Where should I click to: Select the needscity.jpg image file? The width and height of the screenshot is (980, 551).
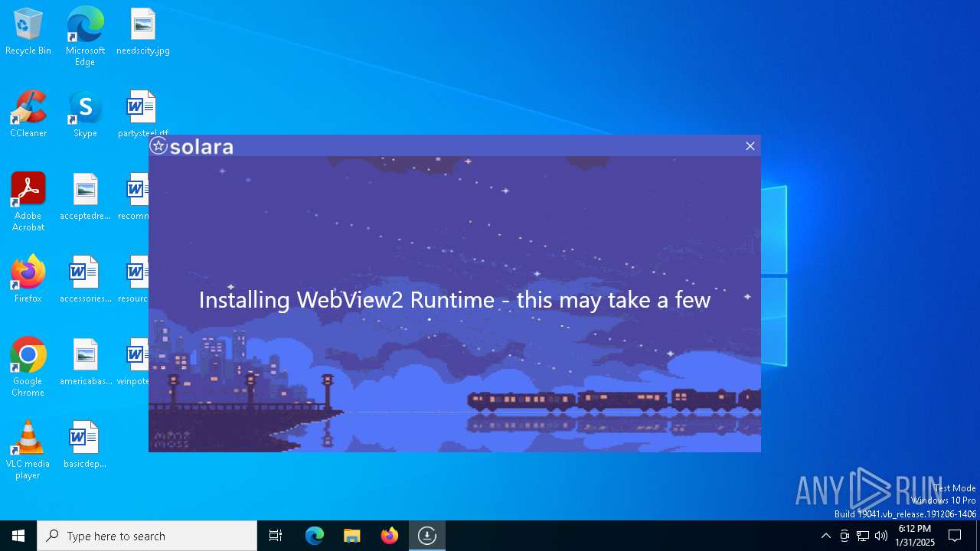pos(142,32)
